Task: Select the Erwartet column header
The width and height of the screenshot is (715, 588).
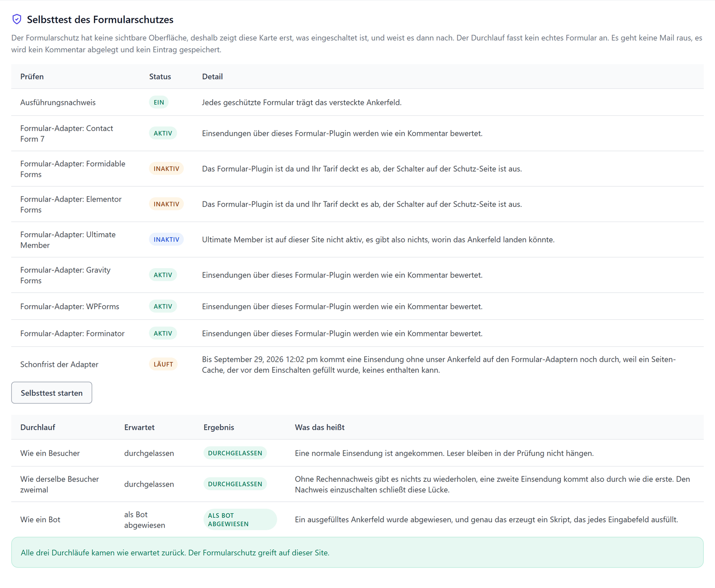Action: coord(139,427)
